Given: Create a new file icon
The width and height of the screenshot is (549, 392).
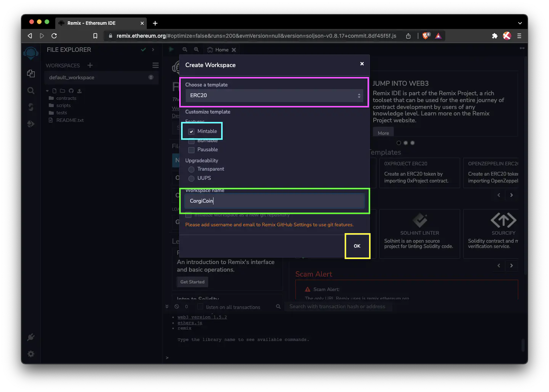Looking at the screenshot, I should [x=55, y=91].
